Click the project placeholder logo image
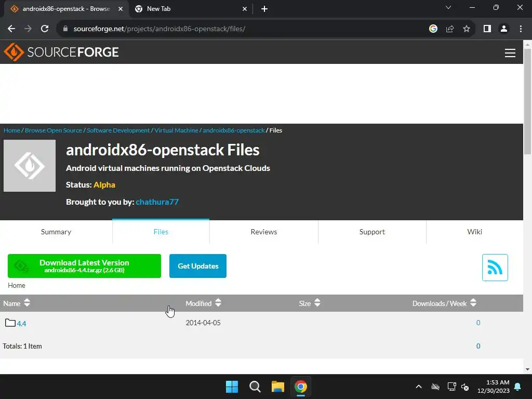532x399 pixels. 30,166
